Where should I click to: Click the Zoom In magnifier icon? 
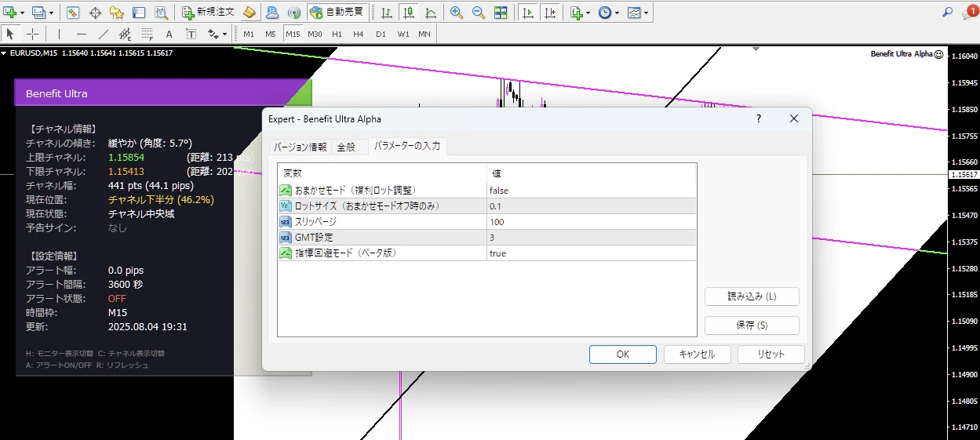click(457, 13)
